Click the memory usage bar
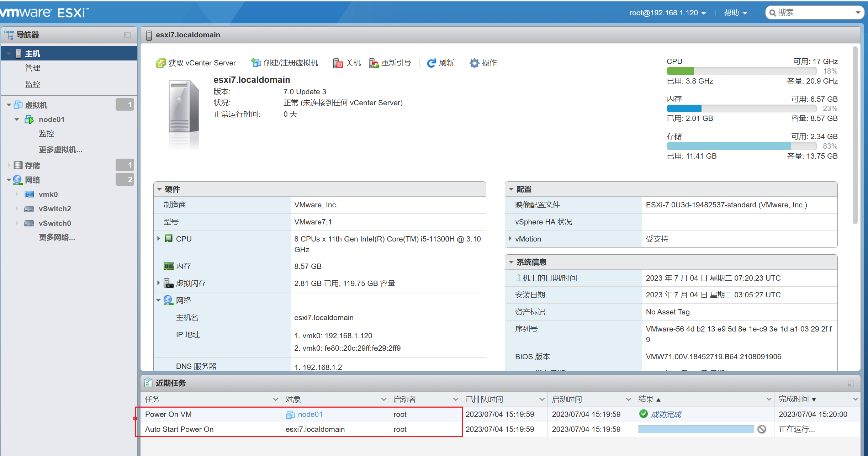868x456 pixels. coord(741,108)
